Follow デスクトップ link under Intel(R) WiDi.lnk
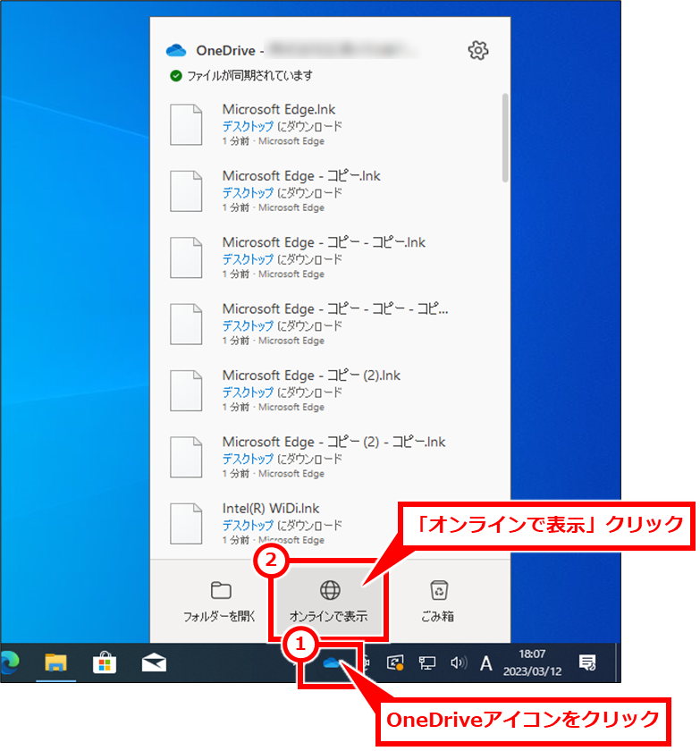 point(248,526)
